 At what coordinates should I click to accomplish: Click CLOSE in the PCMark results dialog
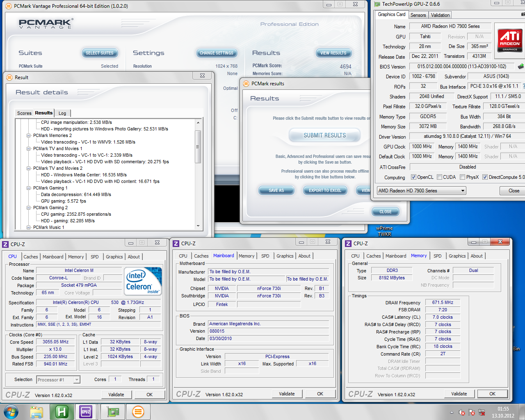(386, 212)
